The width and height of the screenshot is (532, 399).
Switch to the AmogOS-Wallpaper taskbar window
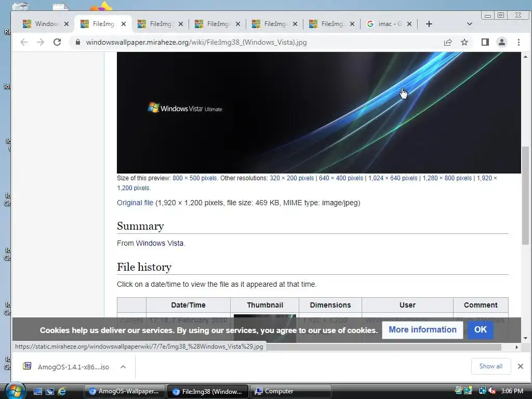click(x=124, y=391)
